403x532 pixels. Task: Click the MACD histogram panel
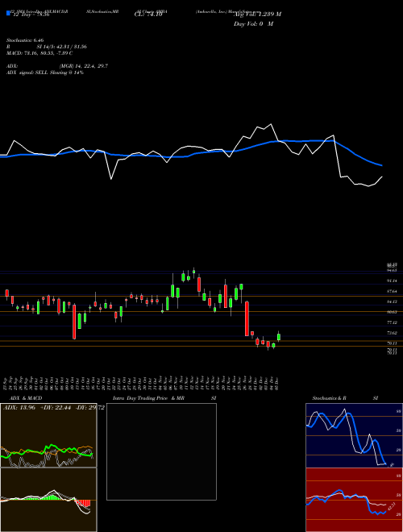click(48, 500)
